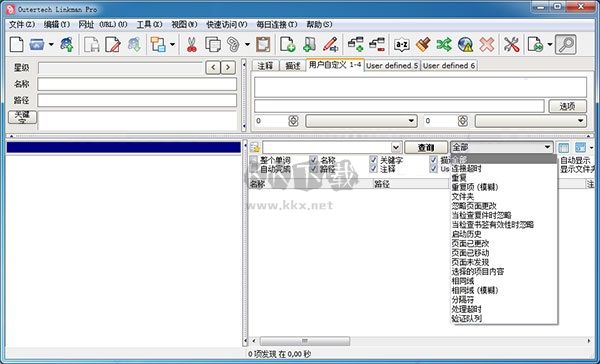Click the horizontal scrollbar thumb in results pane
The height and width of the screenshot is (364, 600).
305,341
